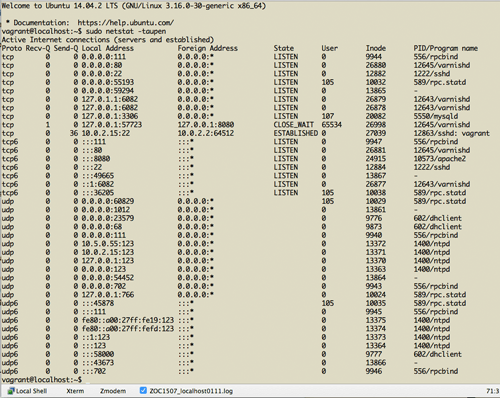The width and height of the screenshot is (500, 398).
Task: Click program name 10573/apache2
Action: point(440,159)
